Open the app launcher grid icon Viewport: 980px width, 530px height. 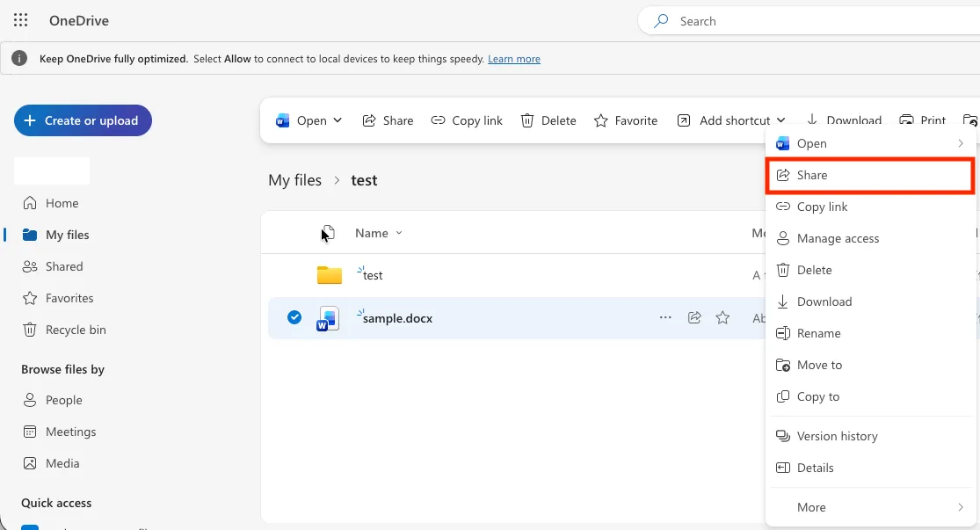20,20
